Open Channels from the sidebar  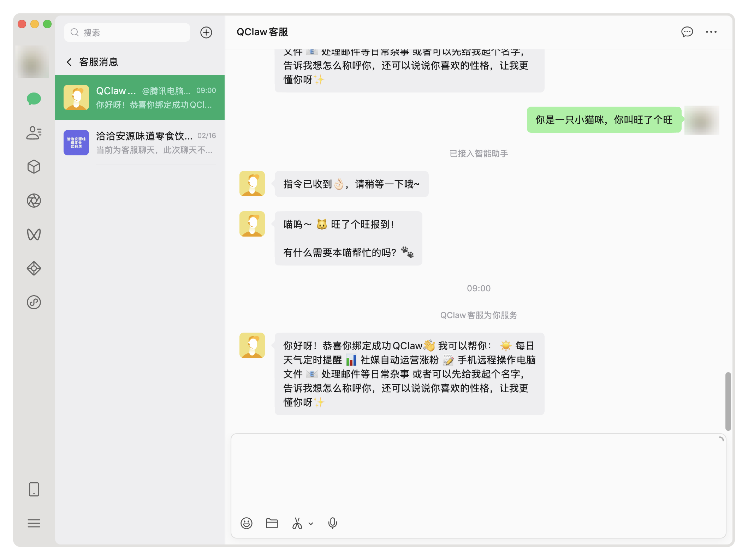34,234
